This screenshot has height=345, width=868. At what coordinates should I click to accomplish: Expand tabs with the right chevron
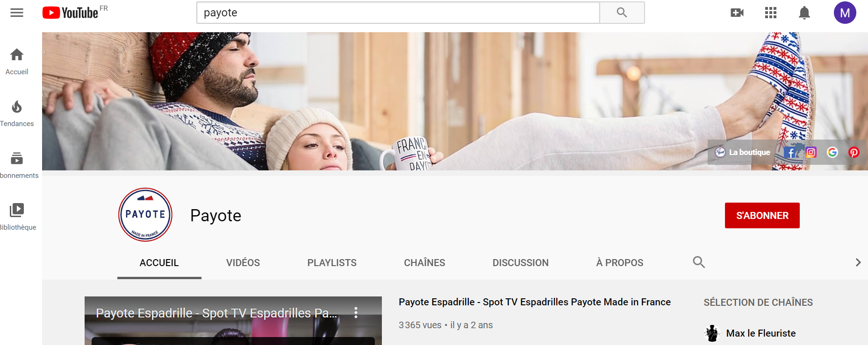pos(858,262)
